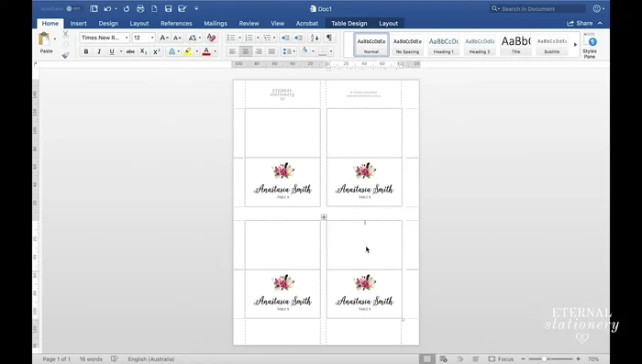Apply strikethrough formatting
This screenshot has height=364, width=642.
tap(130, 51)
